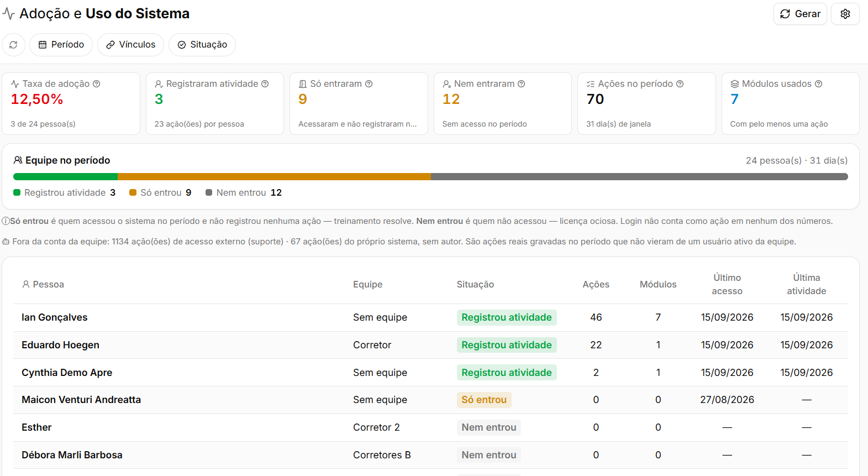Click the activity pulse icon in page title
This screenshot has height=476, width=868.
(8, 14)
